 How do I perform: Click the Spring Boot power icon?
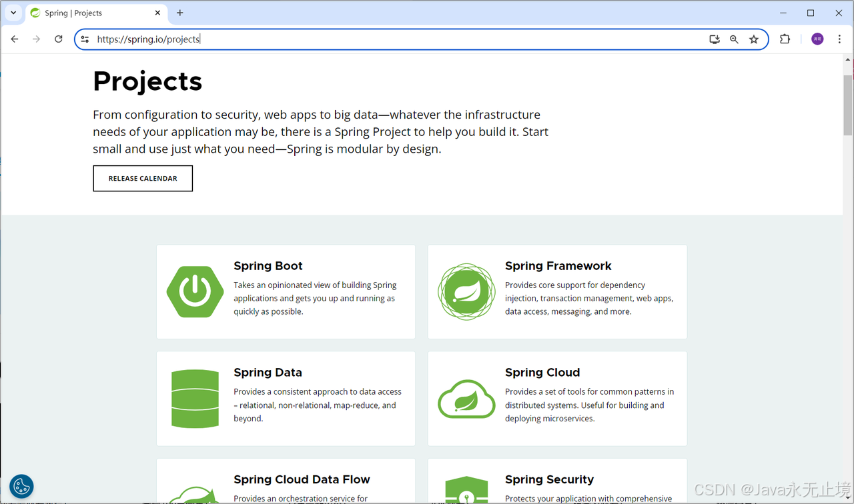[195, 291]
